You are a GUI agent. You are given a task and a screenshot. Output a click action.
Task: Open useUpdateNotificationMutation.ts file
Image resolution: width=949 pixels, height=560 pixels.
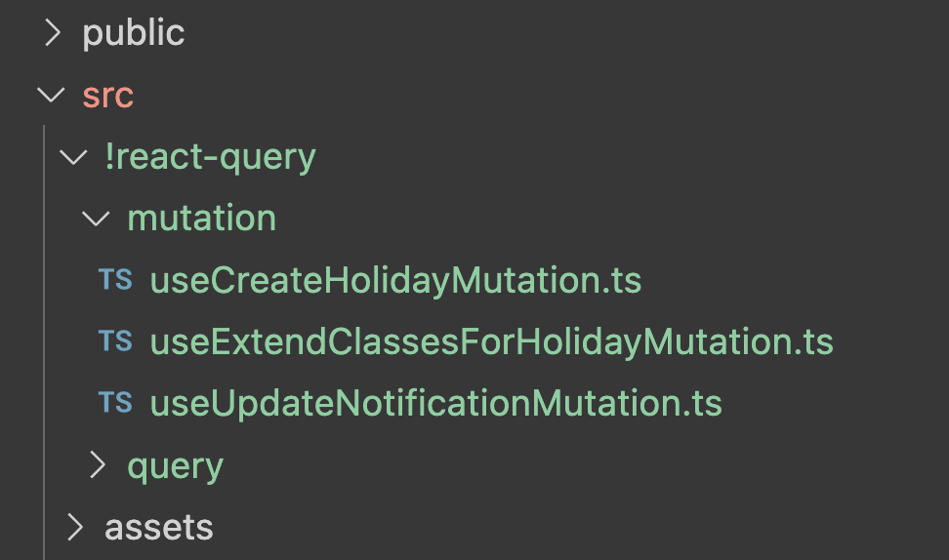point(435,403)
